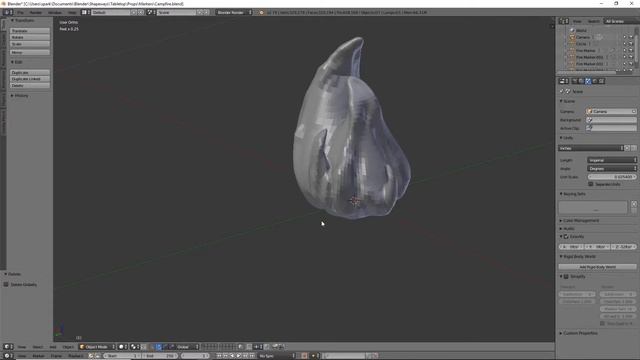Open the File menu

pyautogui.click(x=20, y=12)
